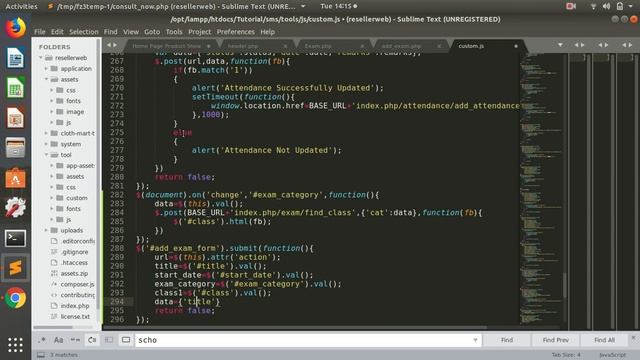The width and height of the screenshot is (640, 360).
Task: Click the Find button
Action: click(x=507, y=340)
